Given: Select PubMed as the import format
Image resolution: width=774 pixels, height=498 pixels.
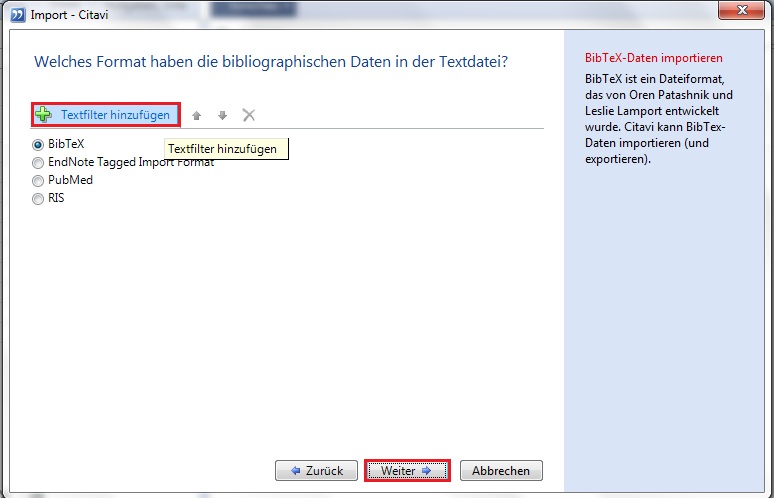Looking at the screenshot, I should click(38, 180).
